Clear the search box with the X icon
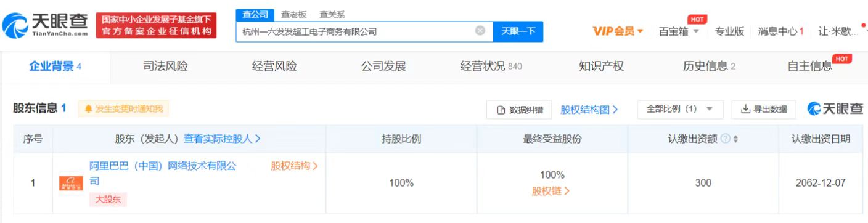Image resolution: width=868 pixels, height=223 pixels. 480,31
